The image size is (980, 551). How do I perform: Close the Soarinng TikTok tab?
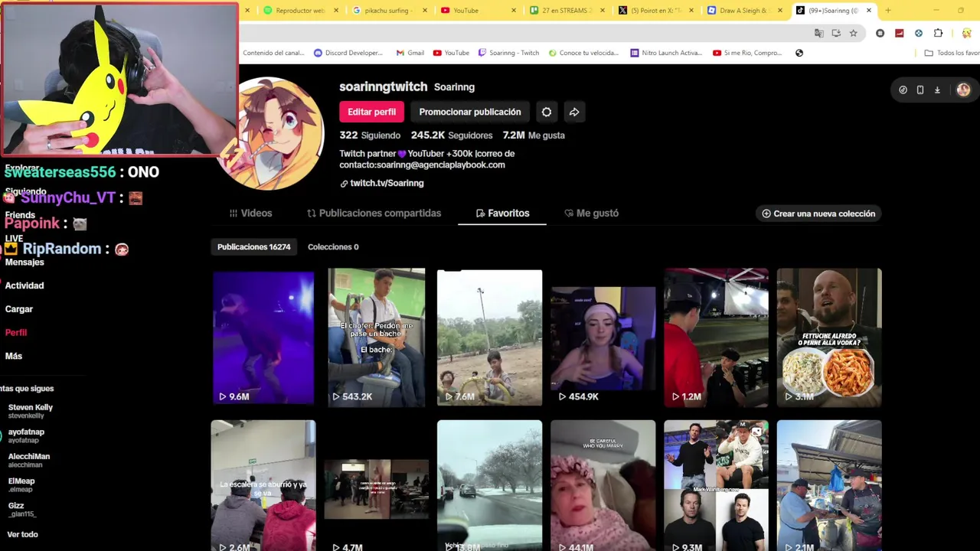pos(869,11)
